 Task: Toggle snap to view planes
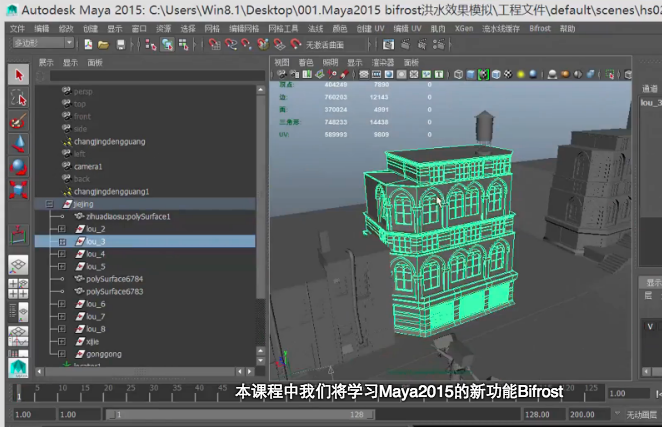[279, 44]
